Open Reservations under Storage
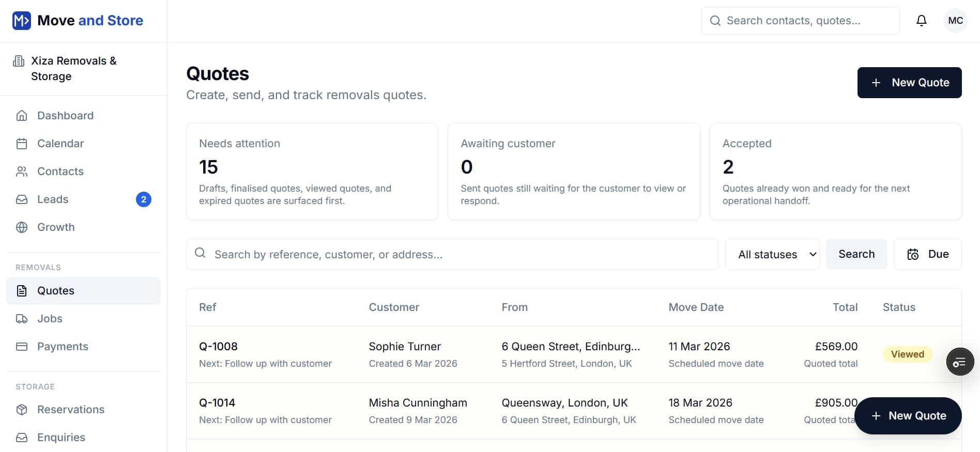Image resolution: width=980 pixels, height=452 pixels. pyautogui.click(x=84, y=410)
